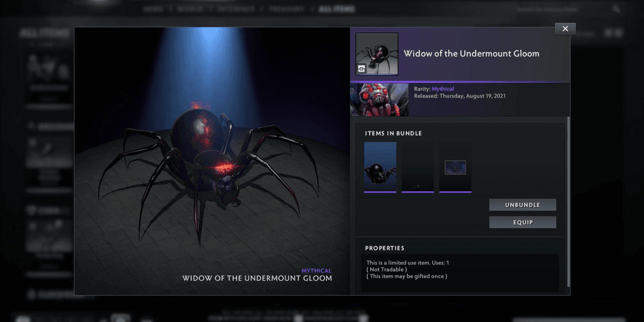The height and width of the screenshot is (322, 644).
Task: Open the Treasury tab
Action: (287, 9)
